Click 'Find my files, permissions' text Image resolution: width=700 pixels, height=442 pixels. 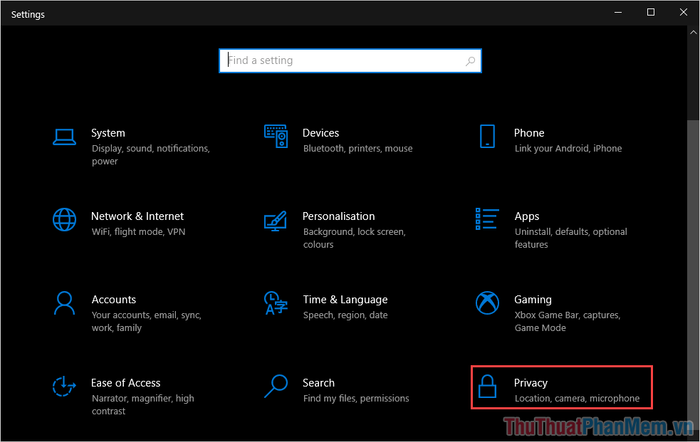[356, 398]
